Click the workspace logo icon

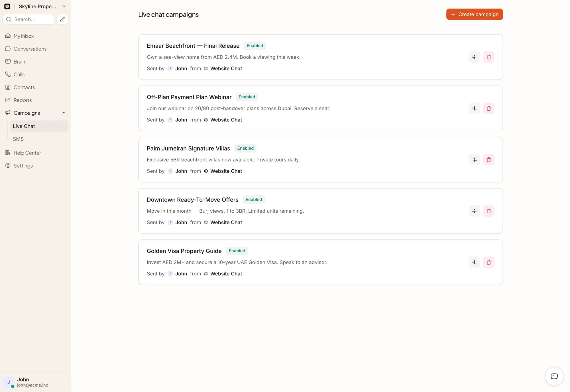[x=7, y=6]
